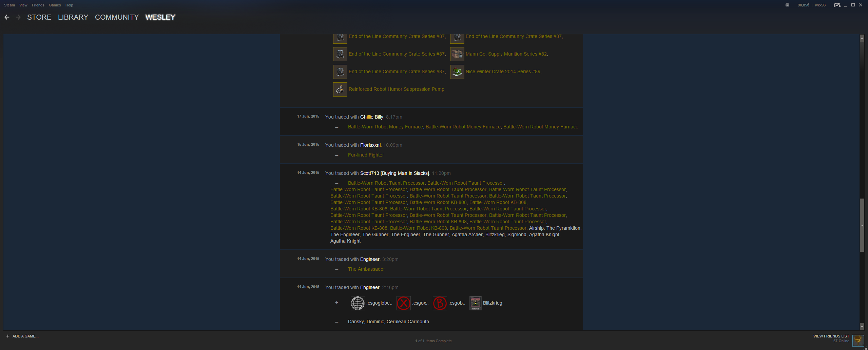Click the red csgox emoticon icon
Viewport: 868px width, 350px height.
click(x=404, y=303)
